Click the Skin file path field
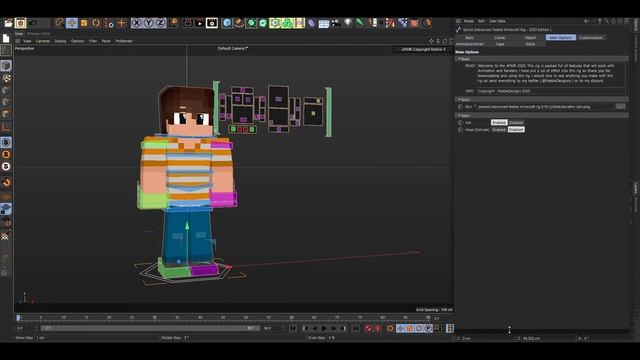Viewport: 640px width, 360px height. pyautogui.click(x=546, y=107)
